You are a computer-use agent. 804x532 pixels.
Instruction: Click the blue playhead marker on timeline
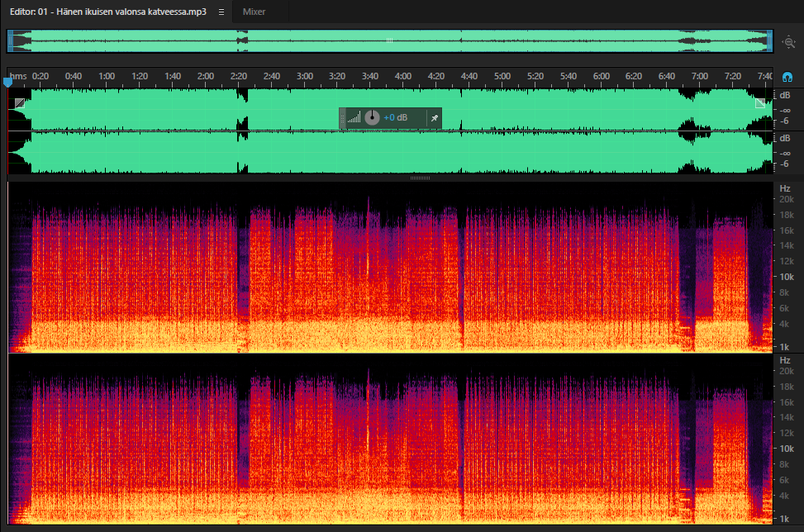point(7,82)
